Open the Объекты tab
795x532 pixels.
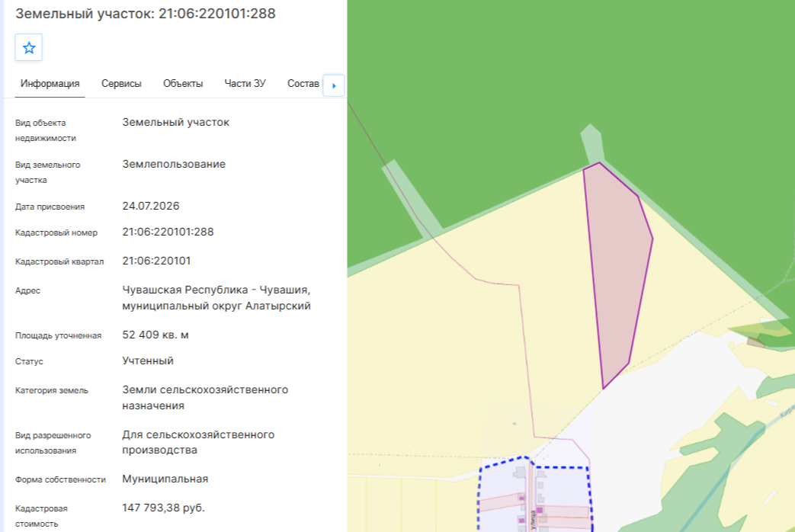[183, 84]
